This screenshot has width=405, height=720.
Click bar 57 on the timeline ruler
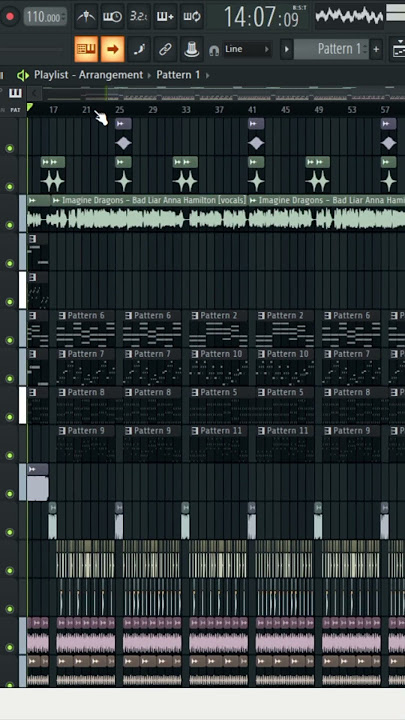pyautogui.click(x=385, y=110)
